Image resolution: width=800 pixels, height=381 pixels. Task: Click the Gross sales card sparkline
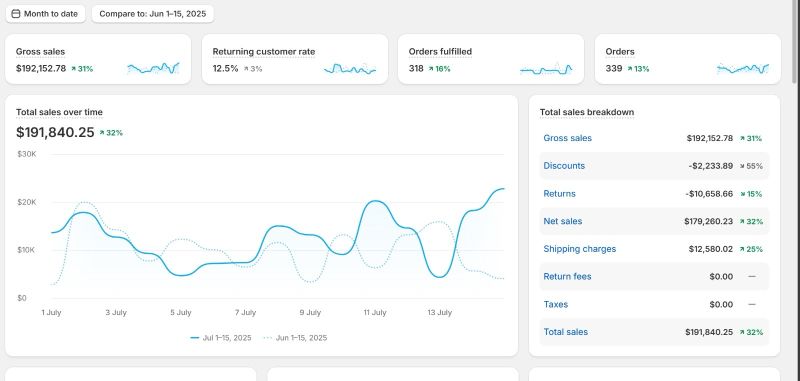[x=153, y=68]
